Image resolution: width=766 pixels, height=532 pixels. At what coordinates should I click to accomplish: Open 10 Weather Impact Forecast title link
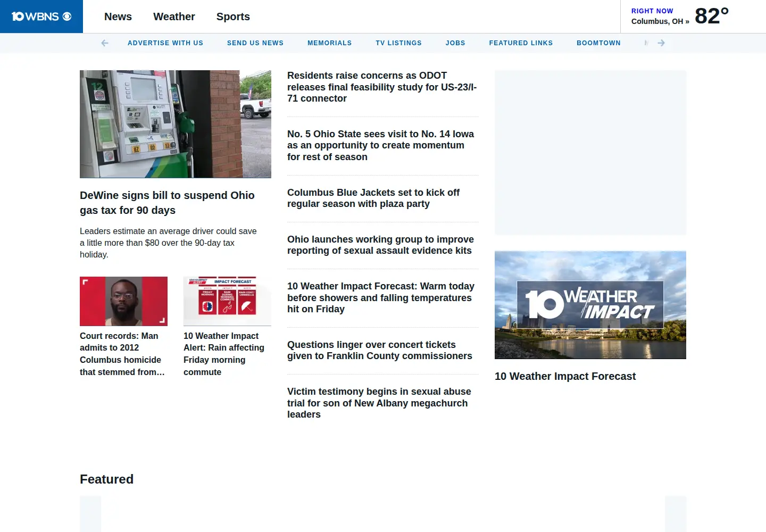[565, 376]
